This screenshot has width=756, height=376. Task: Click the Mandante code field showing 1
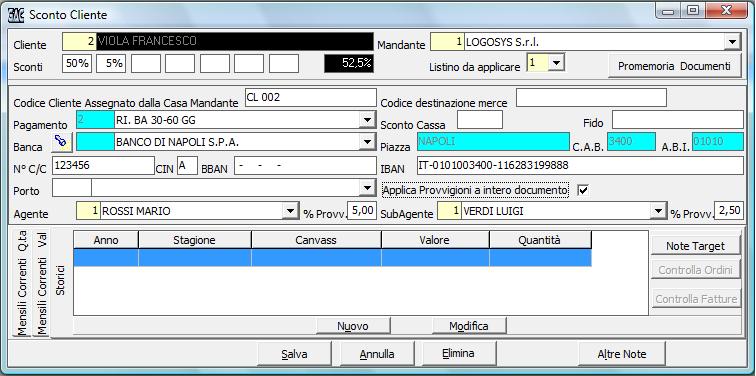pos(447,42)
